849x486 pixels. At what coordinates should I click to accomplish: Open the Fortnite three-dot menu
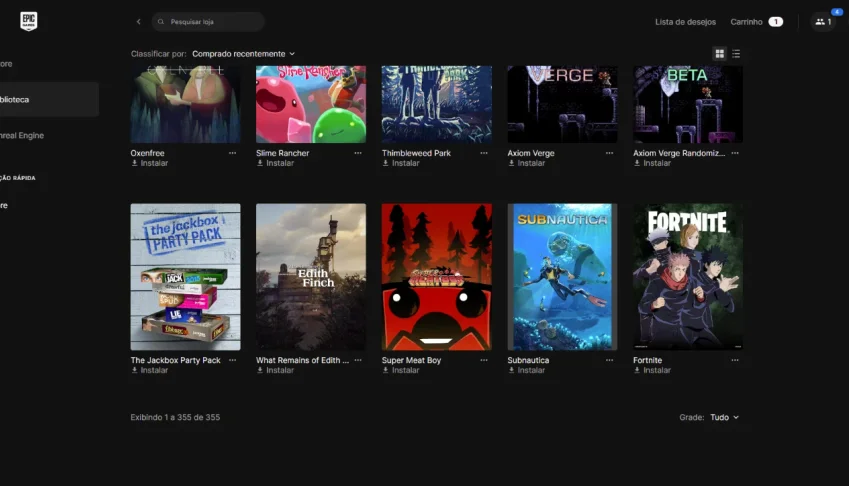tap(735, 360)
